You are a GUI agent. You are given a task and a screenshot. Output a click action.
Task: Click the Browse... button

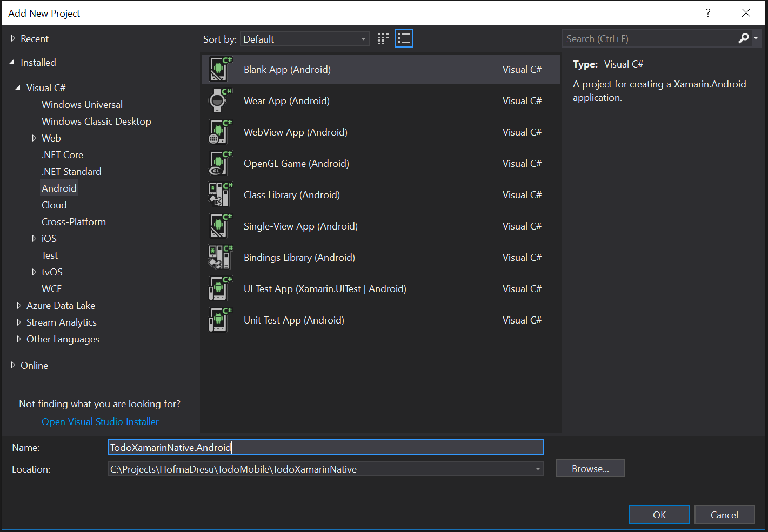[x=590, y=468]
